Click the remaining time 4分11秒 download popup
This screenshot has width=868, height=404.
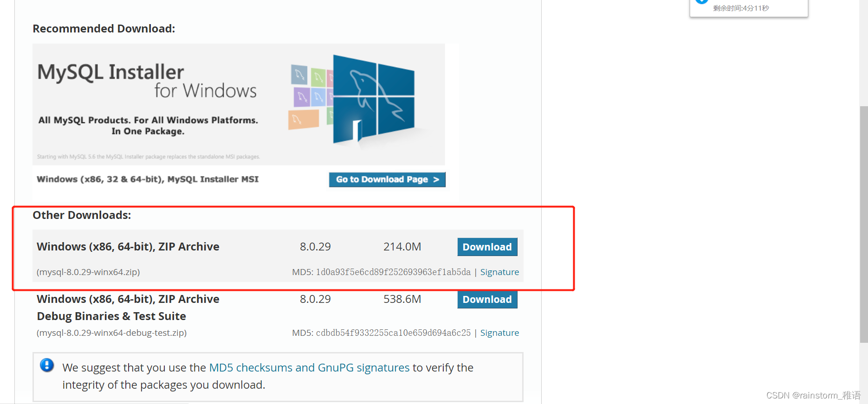pos(749,8)
